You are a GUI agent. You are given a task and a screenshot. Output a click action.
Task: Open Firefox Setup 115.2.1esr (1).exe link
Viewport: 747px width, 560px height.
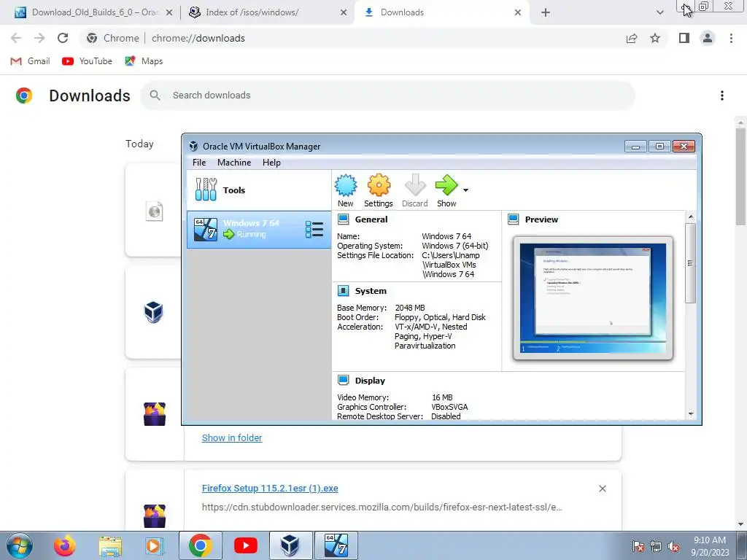coord(270,488)
